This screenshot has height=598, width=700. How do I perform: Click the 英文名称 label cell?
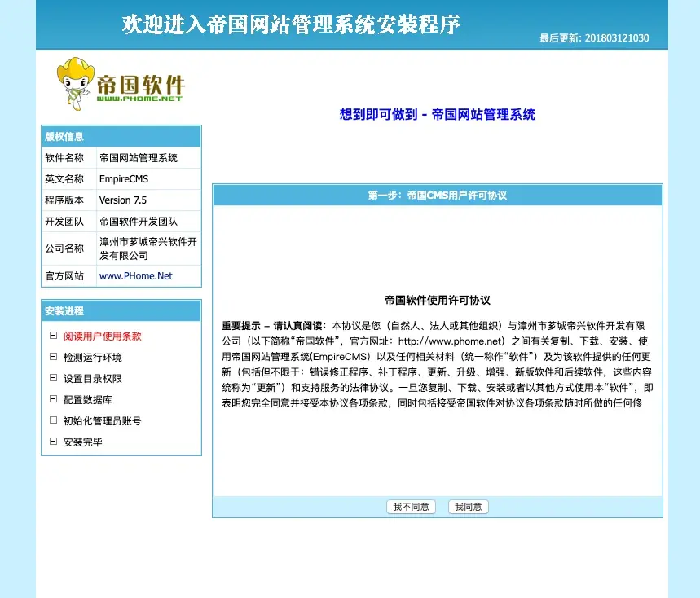click(x=69, y=179)
